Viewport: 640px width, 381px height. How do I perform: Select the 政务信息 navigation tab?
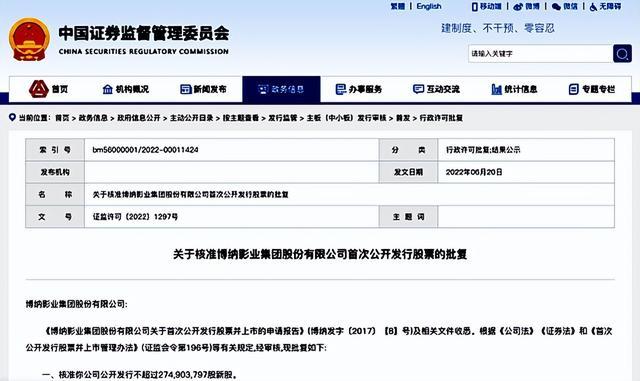tap(281, 89)
